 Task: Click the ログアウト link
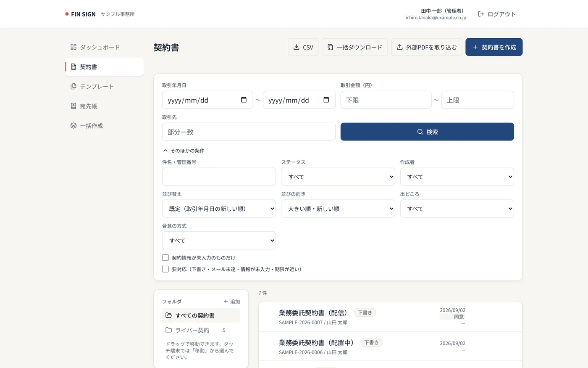coord(496,14)
